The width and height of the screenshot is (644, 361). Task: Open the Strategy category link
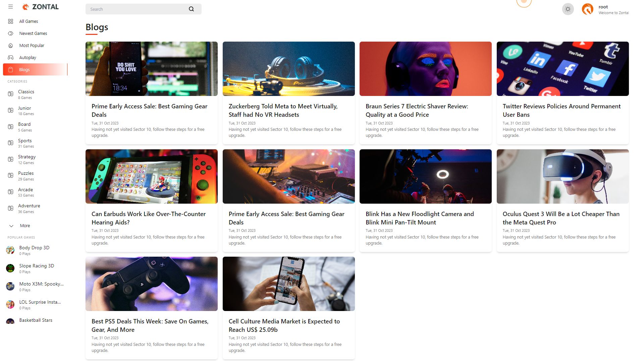tap(27, 157)
